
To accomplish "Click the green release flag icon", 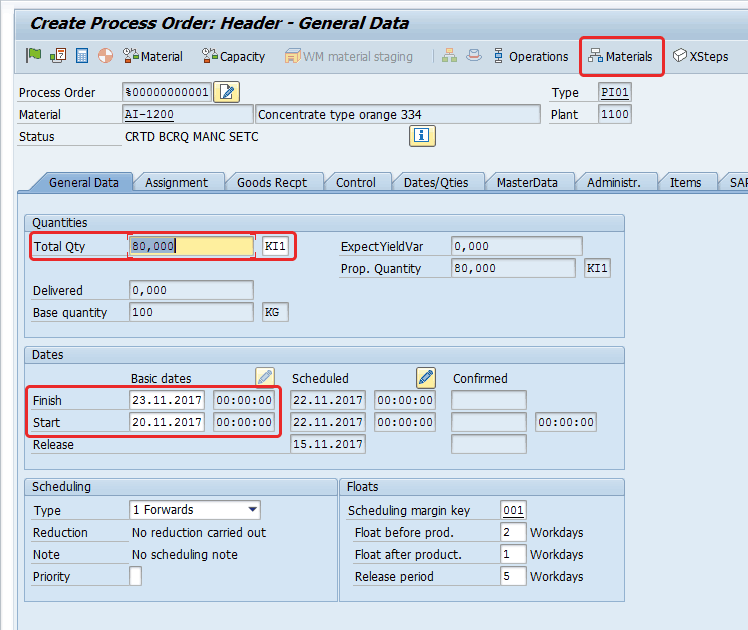I will (x=33, y=57).
